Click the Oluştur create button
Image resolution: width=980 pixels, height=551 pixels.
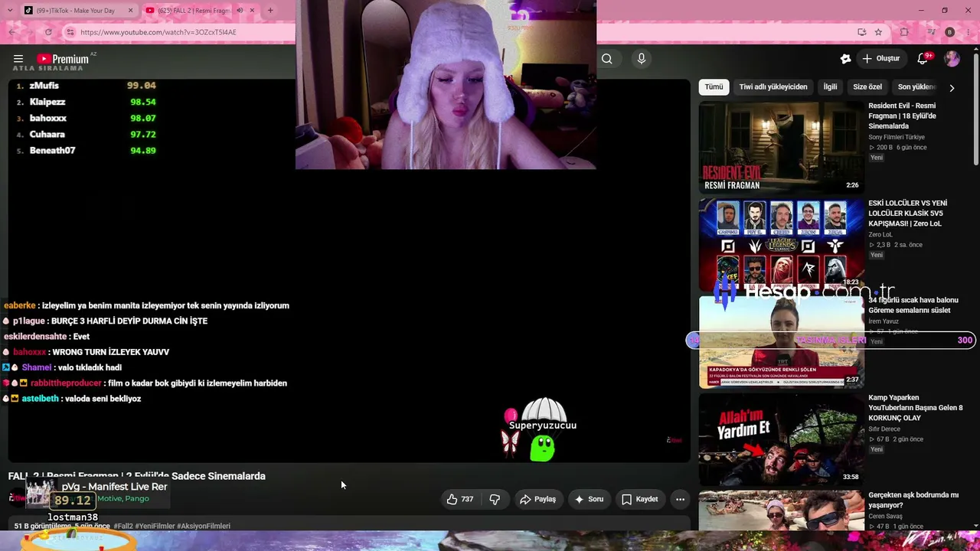881,59
